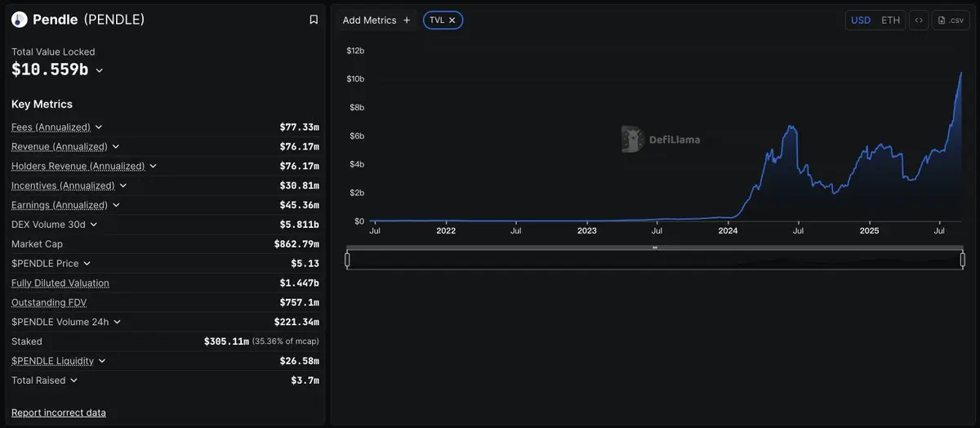The height and width of the screenshot is (428, 980).
Task: Click the Key Metrics heading
Action: pyautogui.click(x=42, y=105)
